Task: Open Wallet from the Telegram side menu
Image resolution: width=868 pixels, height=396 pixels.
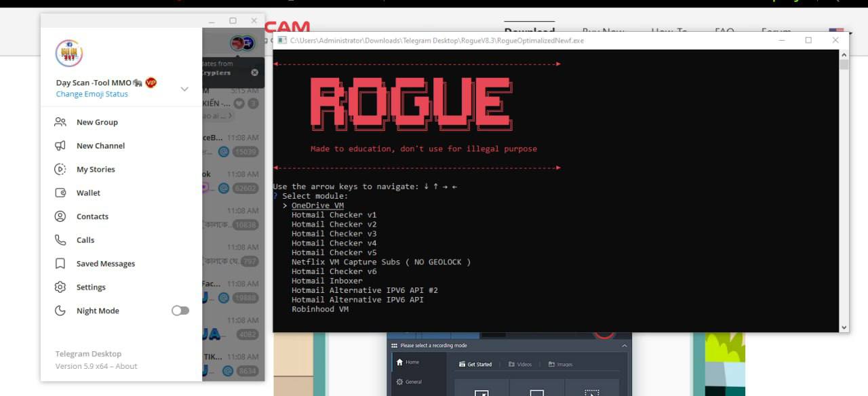Action: [x=88, y=193]
